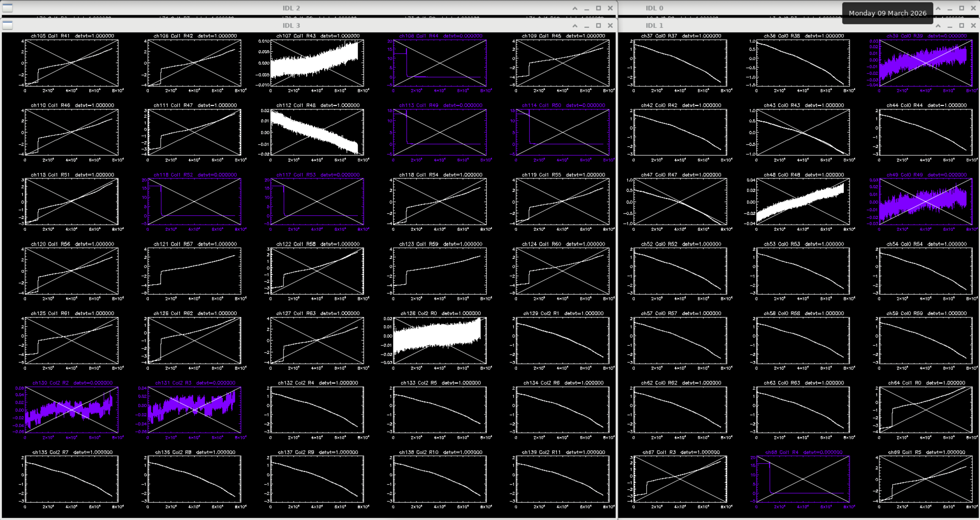
Task: Click the IDL 1 title bar label
Action: (x=654, y=26)
